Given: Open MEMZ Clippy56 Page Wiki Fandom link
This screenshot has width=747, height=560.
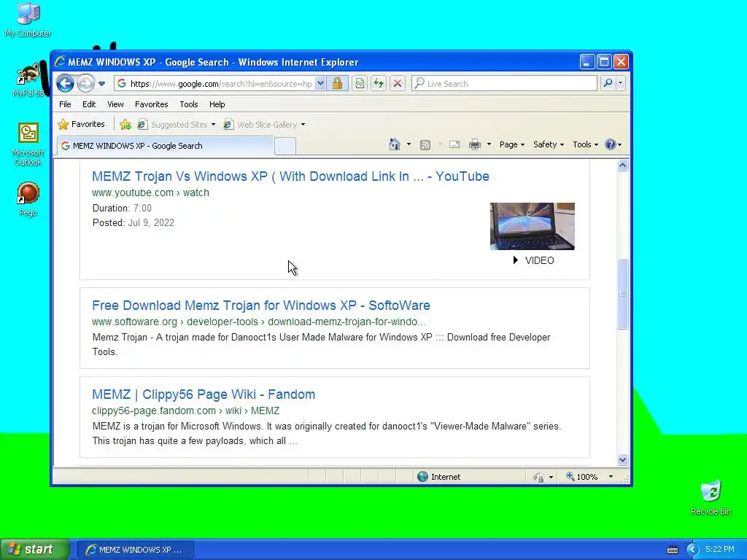Looking at the screenshot, I should tap(204, 394).
